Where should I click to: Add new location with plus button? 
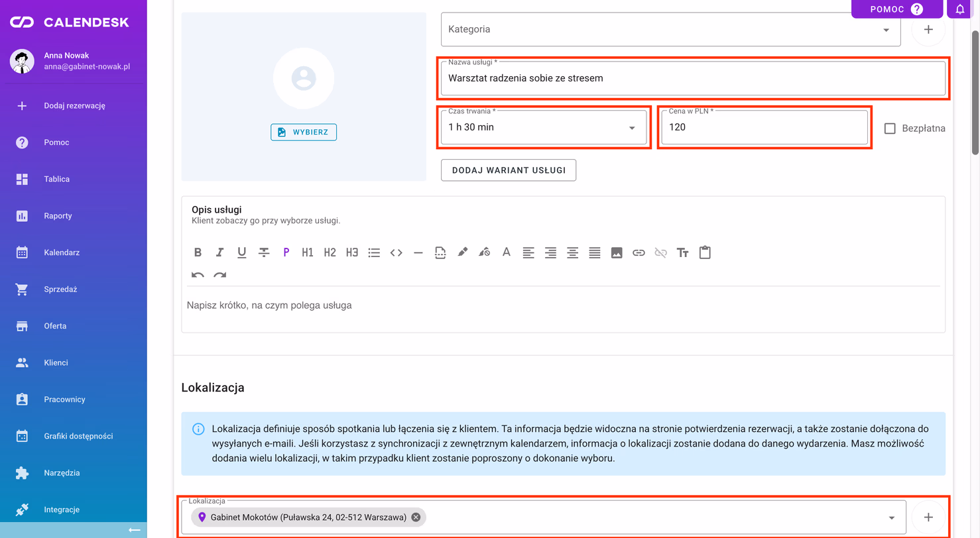pyautogui.click(x=928, y=517)
